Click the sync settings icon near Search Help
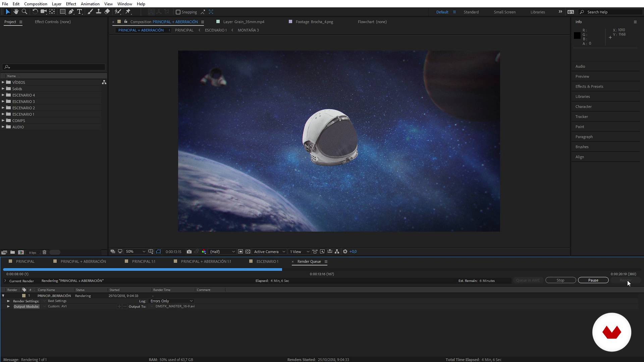Viewport: 644px width, 362px height. [571, 12]
